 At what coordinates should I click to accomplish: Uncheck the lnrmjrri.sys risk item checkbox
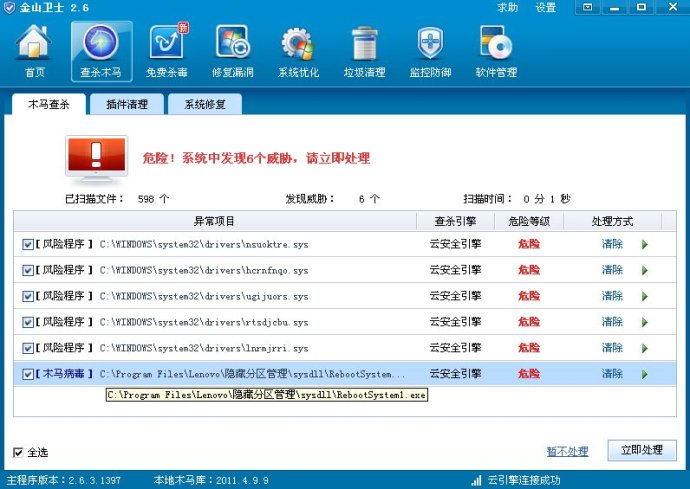pos(27,348)
